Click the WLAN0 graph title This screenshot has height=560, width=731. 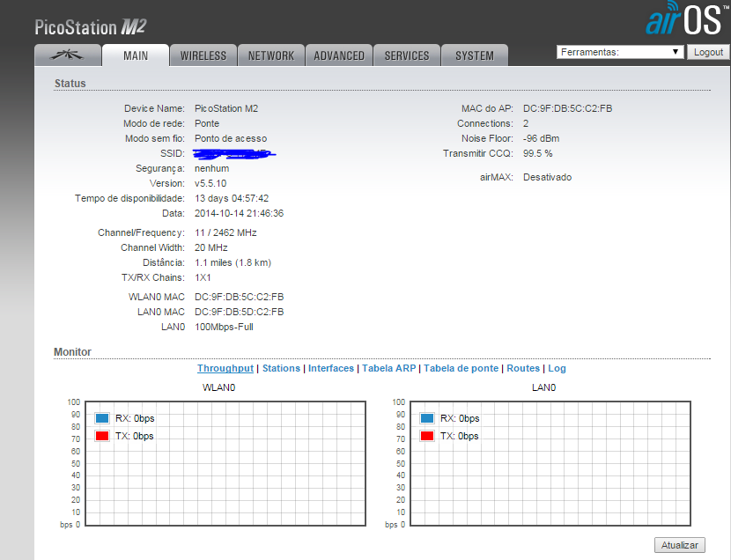tap(218, 387)
